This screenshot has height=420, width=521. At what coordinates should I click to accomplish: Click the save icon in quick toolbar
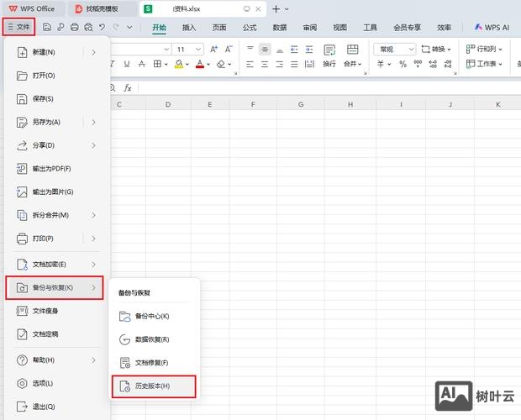point(47,27)
